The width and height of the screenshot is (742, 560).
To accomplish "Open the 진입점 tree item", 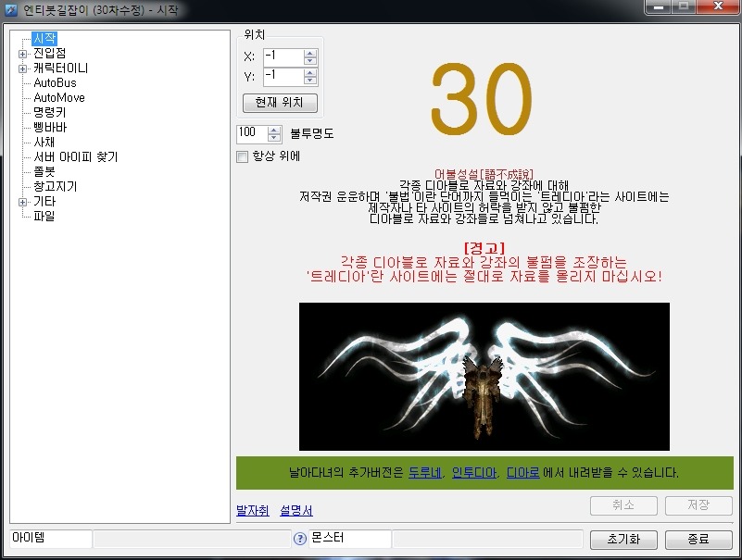I will [50, 54].
